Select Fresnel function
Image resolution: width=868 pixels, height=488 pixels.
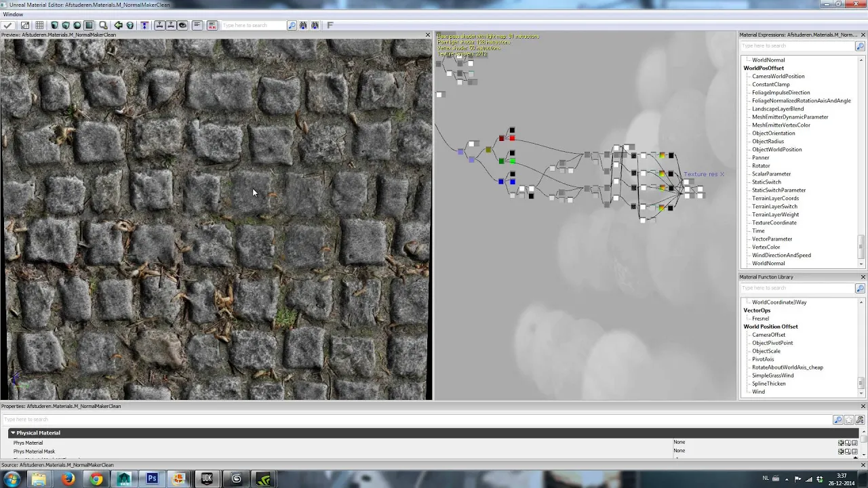click(x=760, y=319)
